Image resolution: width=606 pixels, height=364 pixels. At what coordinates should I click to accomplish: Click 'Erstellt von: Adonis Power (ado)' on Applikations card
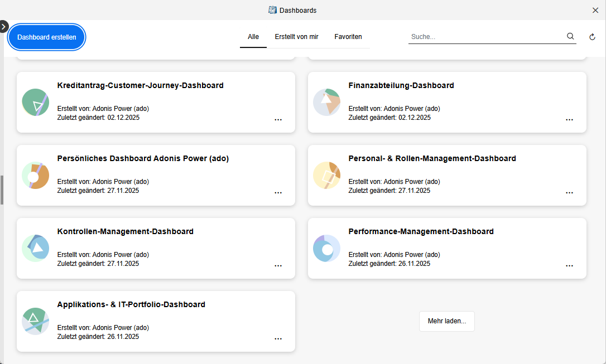point(103,327)
